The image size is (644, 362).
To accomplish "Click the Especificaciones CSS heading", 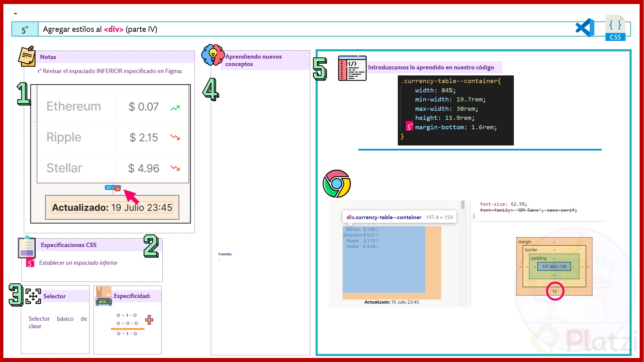I will point(69,245).
